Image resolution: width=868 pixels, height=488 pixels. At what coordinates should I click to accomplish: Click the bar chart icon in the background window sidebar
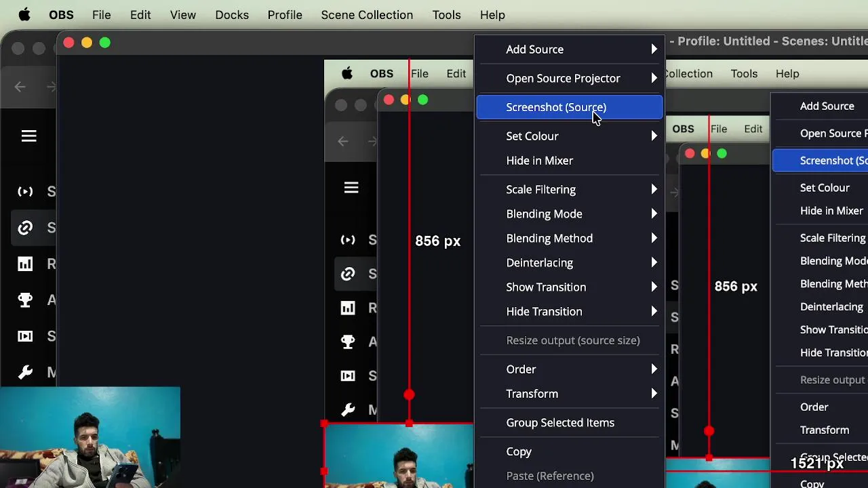point(25,264)
